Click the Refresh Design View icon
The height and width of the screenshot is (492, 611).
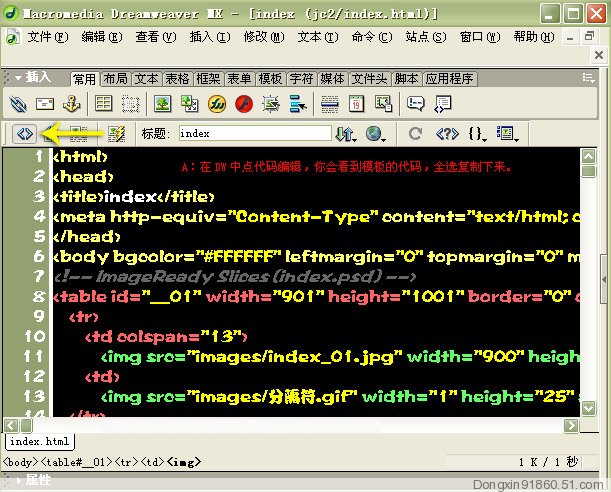(x=415, y=134)
